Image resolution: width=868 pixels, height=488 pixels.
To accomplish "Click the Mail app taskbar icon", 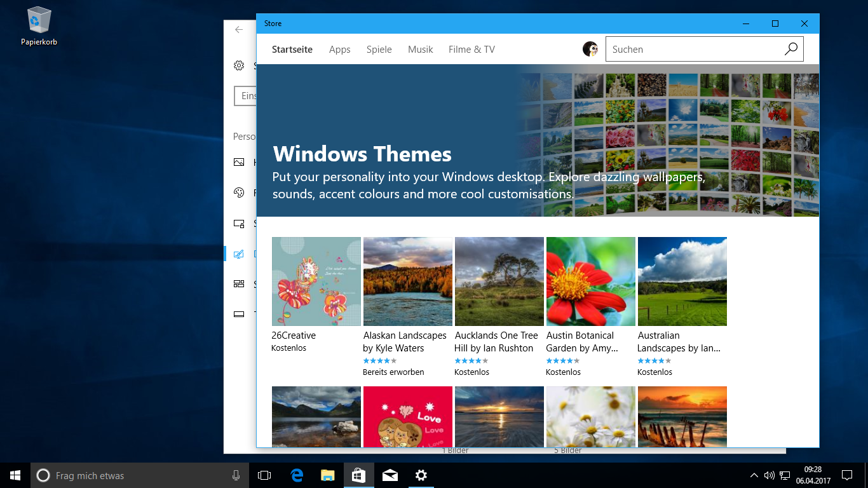I will pyautogui.click(x=390, y=475).
